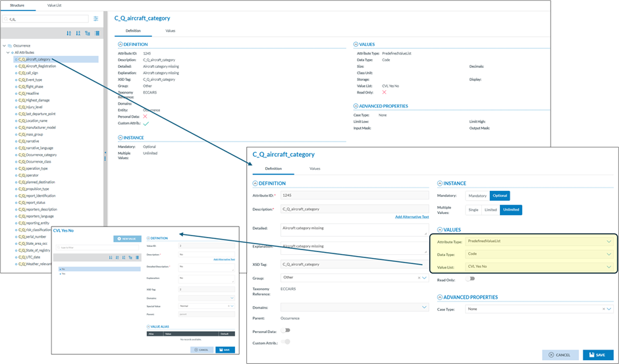The width and height of the screenshot is (619, 364).
Task: Click the sort ascending icon in tree toolbar
Action: (x=69, y=33)
